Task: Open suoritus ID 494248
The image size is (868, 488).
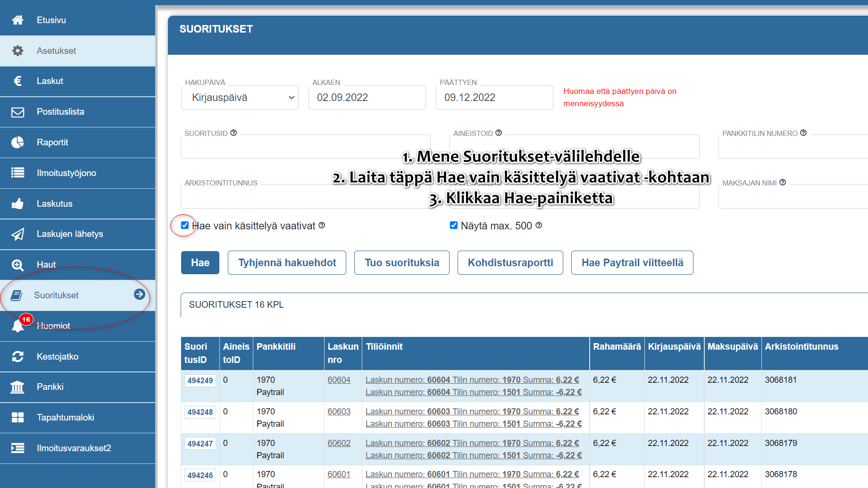Action: pyautogui.click(x=200, y=412)
